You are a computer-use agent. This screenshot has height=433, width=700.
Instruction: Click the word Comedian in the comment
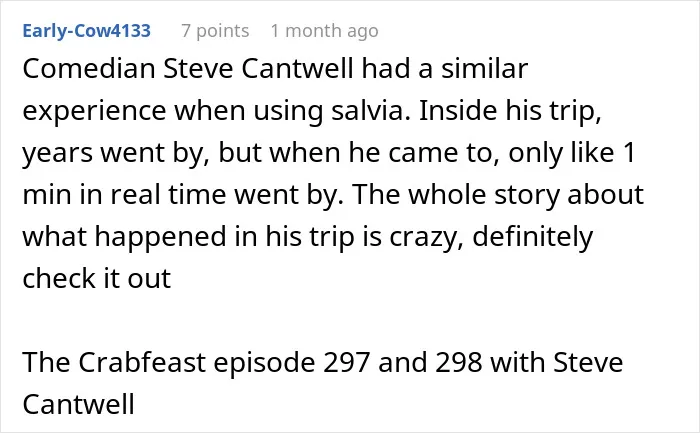point(89,69)
